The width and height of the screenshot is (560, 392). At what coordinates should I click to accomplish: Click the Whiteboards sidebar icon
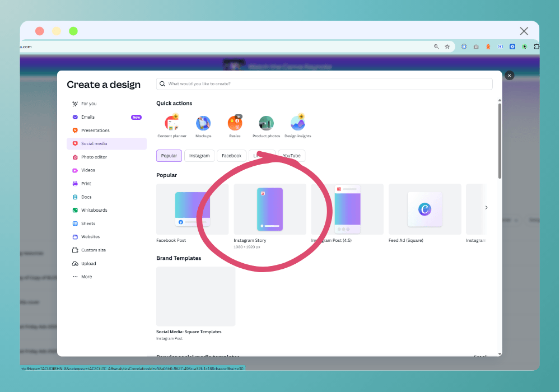tap(75, 211)
